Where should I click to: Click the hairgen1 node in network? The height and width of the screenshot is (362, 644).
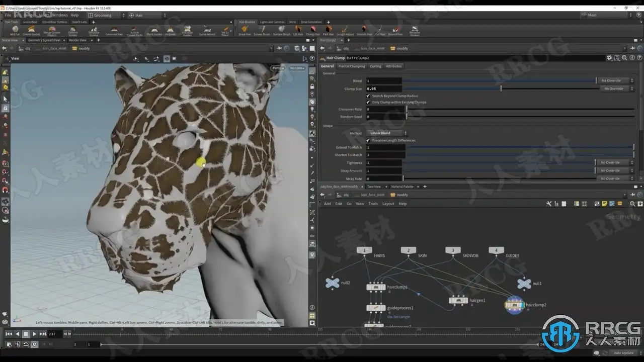pyautogui.click(x=458, y=300)
